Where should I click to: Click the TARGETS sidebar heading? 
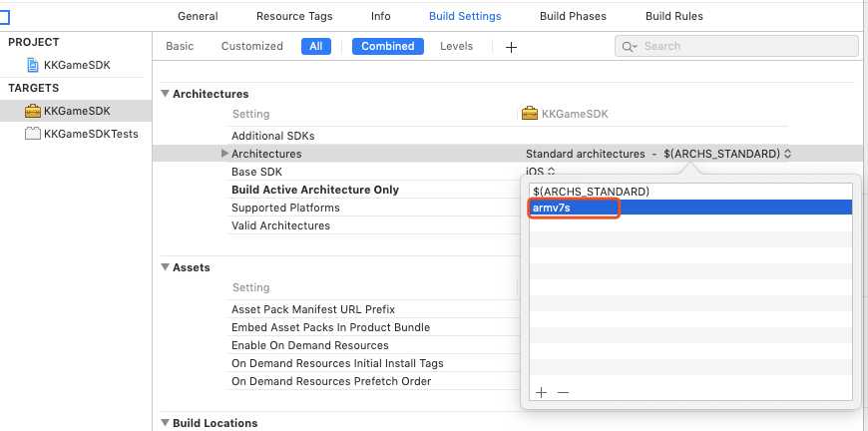click(x=33, y=88)
